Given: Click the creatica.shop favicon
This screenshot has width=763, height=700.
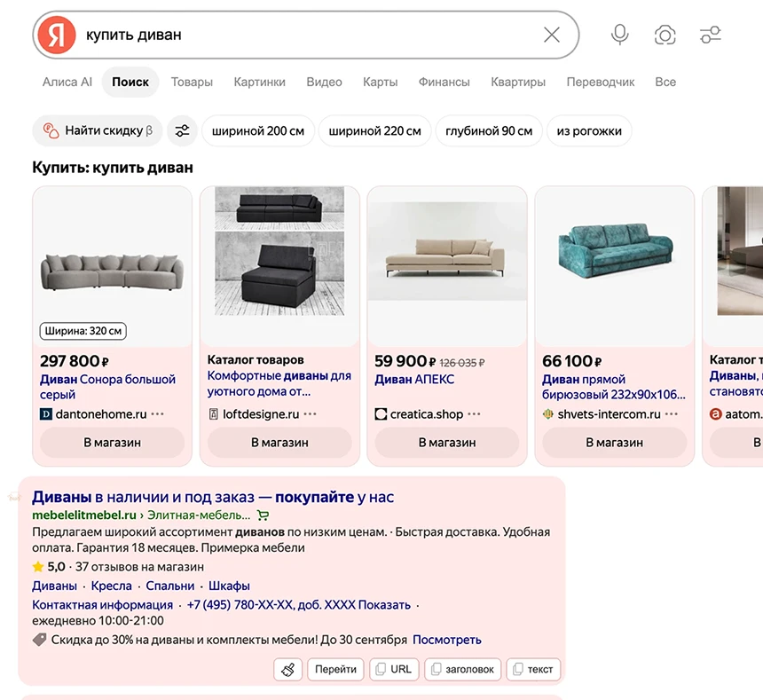Looking at the screenshot, I should click(381, 414).
